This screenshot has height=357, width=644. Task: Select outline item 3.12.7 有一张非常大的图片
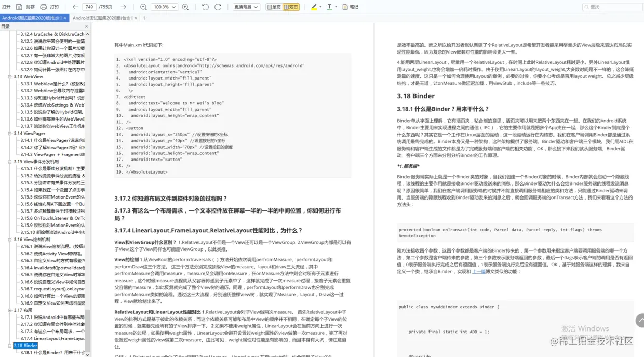52,55
